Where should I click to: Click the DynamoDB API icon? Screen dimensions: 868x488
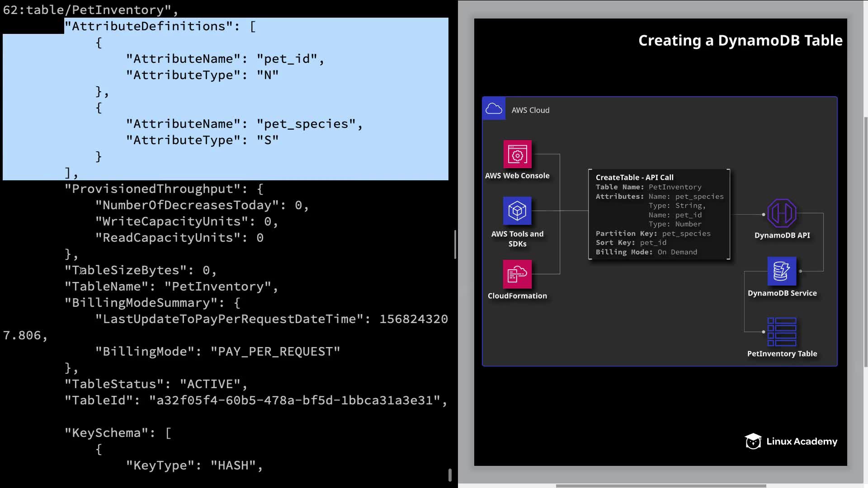click(782, 213)
